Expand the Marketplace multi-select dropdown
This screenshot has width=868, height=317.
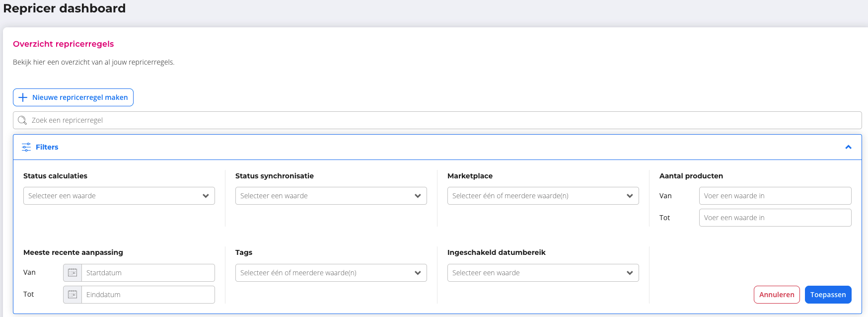pyautogui.click(x=543, y=196)
